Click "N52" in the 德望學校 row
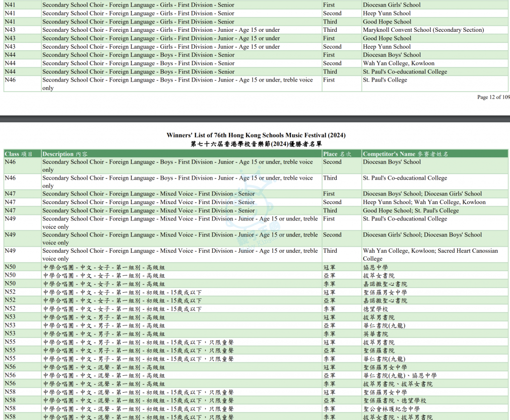Screen dimensions: 510x420 coord(10,309)
